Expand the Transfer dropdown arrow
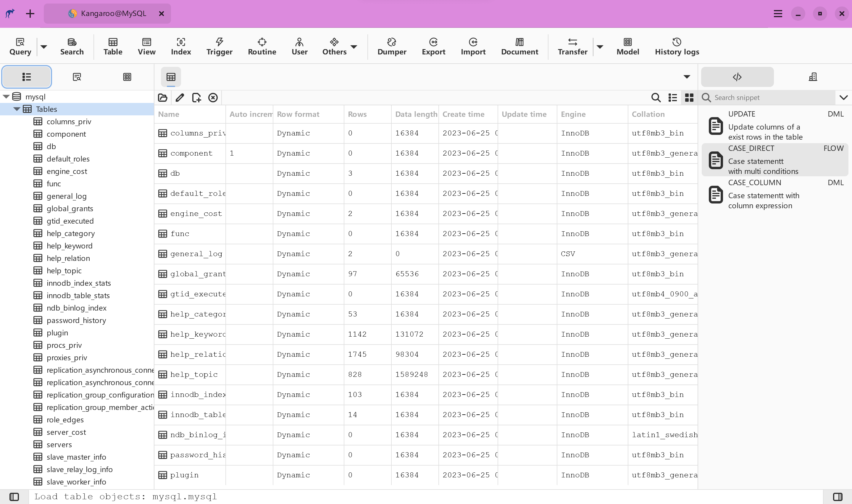 click(600, 47)
